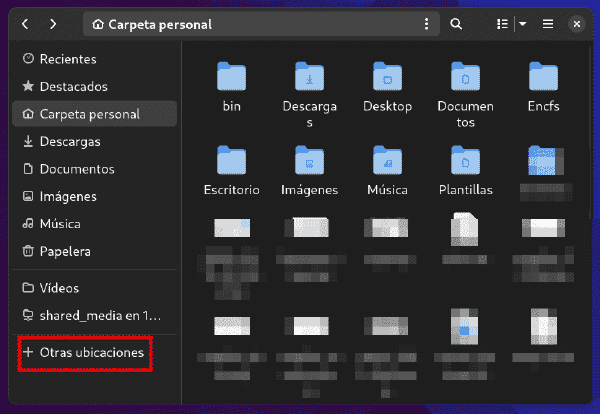This screenshot has height=414, width=600.
Task: Select the Documentos folder icon in grid
Action: [x=465, y=76]
